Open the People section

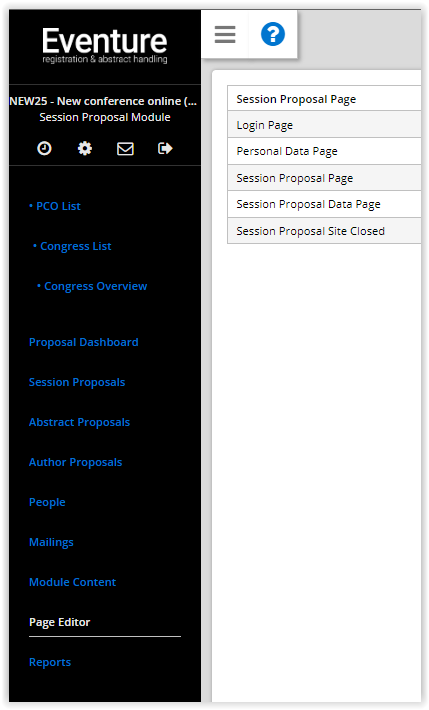coord(47,502)
